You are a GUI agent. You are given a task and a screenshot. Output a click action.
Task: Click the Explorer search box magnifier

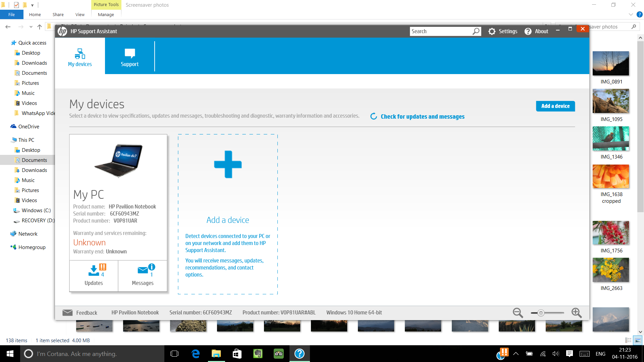pyautogui.click(x=634, y=27)
